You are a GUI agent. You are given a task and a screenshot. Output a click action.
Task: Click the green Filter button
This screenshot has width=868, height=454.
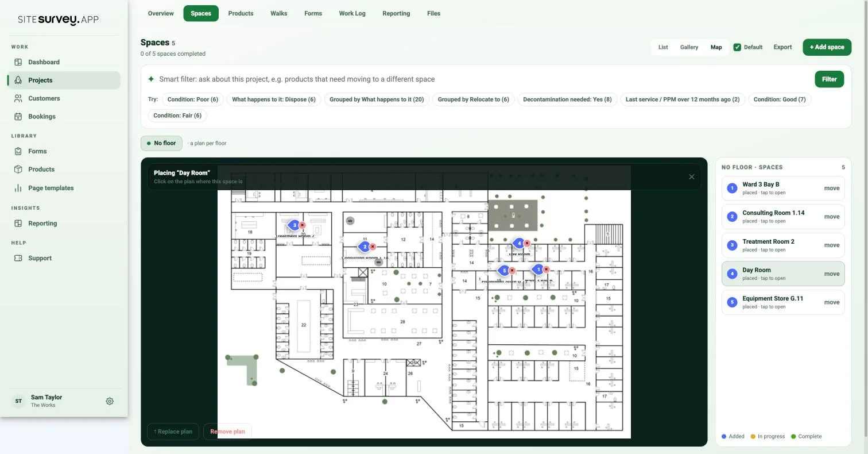tap(829, 79)
